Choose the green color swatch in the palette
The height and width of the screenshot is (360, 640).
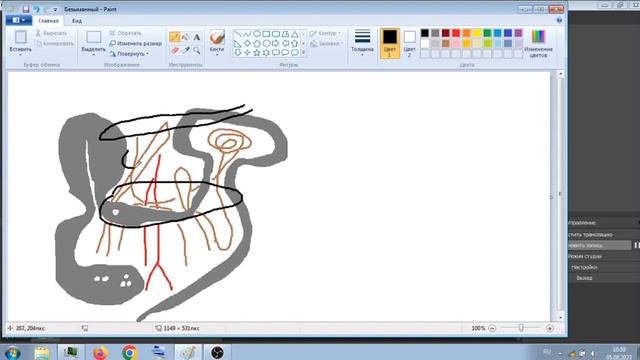coord(487,33)
